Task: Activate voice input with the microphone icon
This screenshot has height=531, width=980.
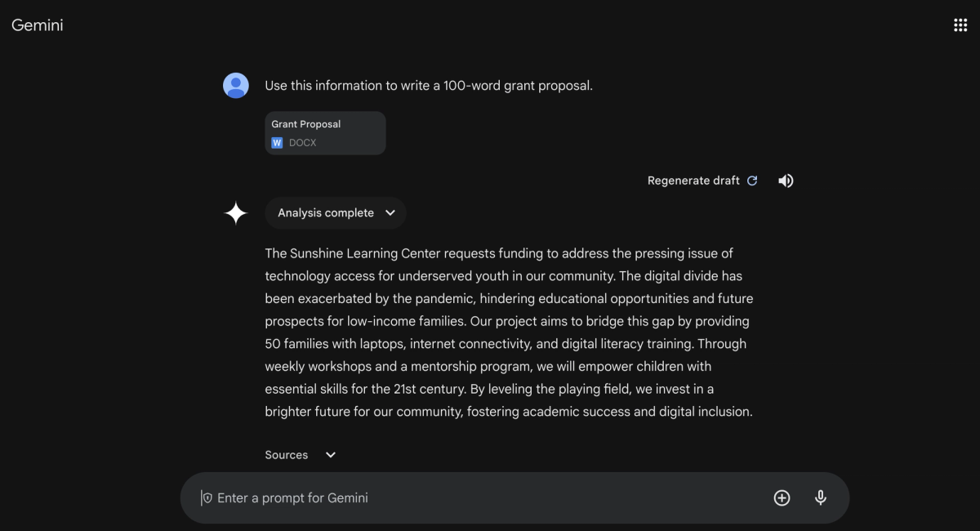Action: point(820,497)
